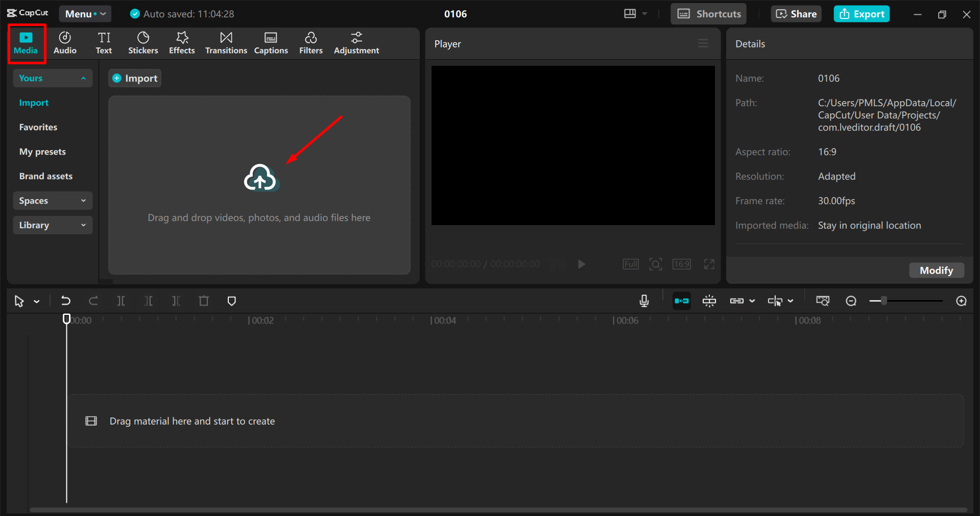Screen dimensions: 980x516
Task: Toggle the preview axis icon
Action: click(775, 301)
